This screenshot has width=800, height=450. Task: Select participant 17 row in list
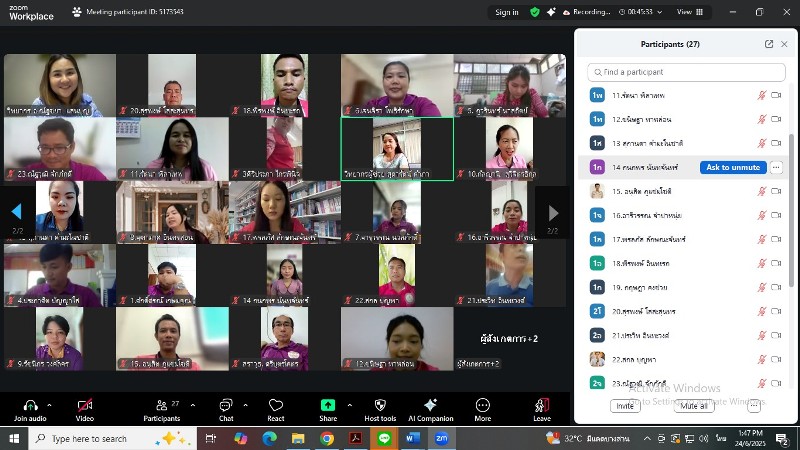tap(684, 239)
